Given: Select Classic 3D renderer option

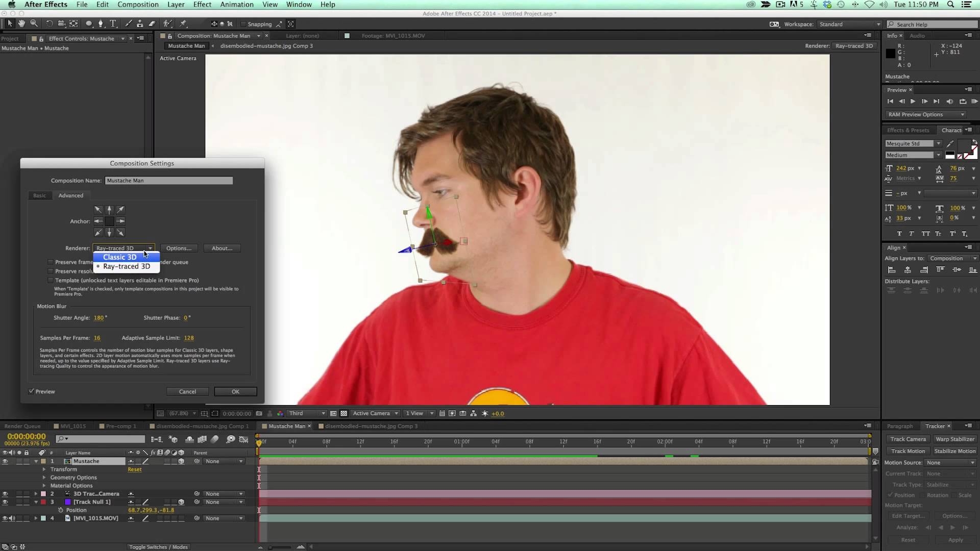Looking at the screenshot, I should [120, 257].
